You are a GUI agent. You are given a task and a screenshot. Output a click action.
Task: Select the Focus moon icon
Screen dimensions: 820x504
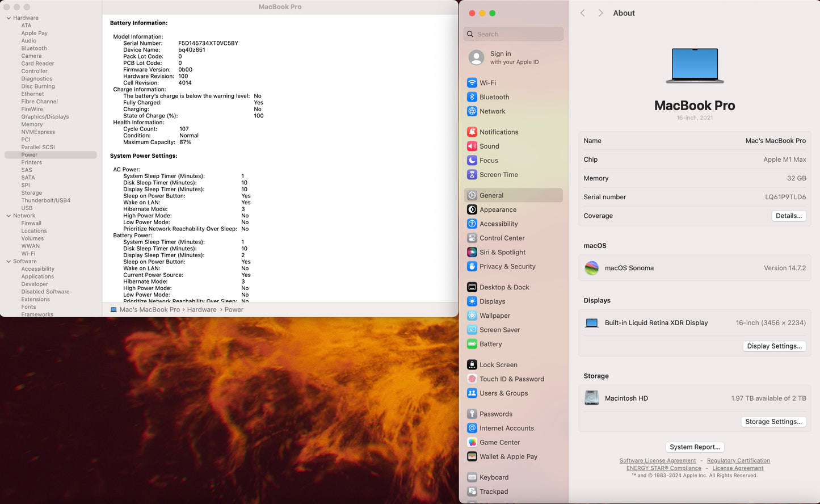tap(472, 161)
